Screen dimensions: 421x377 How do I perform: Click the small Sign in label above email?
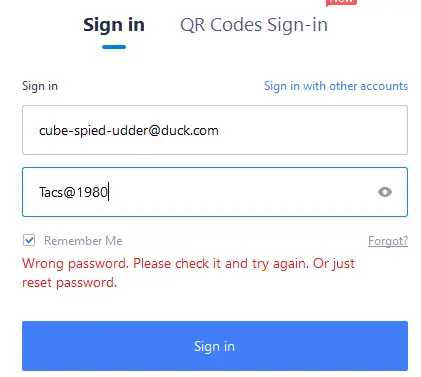pyautogui.click(x=40, y=86)
